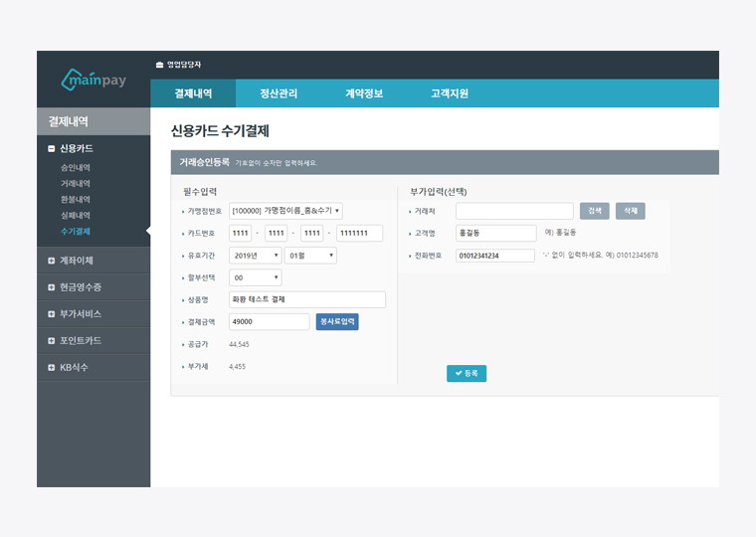The width and height of the screenshot is (756, 537).
Task: Switch to the 정산관리 tab
Action: [279, 93]
